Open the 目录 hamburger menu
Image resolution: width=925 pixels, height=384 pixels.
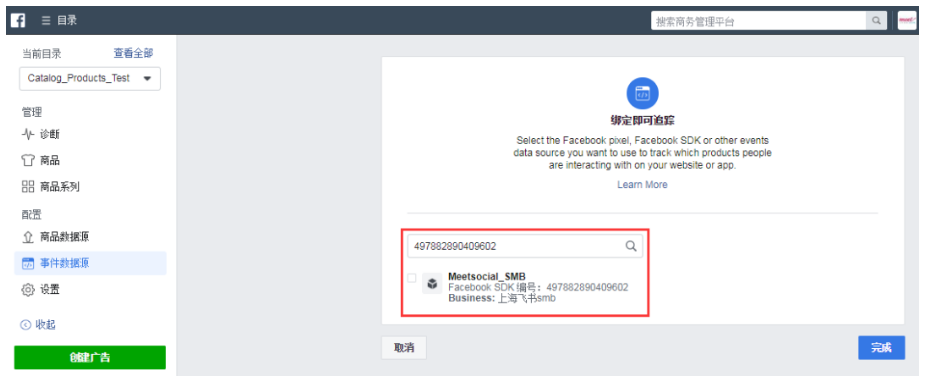[59, 21]
